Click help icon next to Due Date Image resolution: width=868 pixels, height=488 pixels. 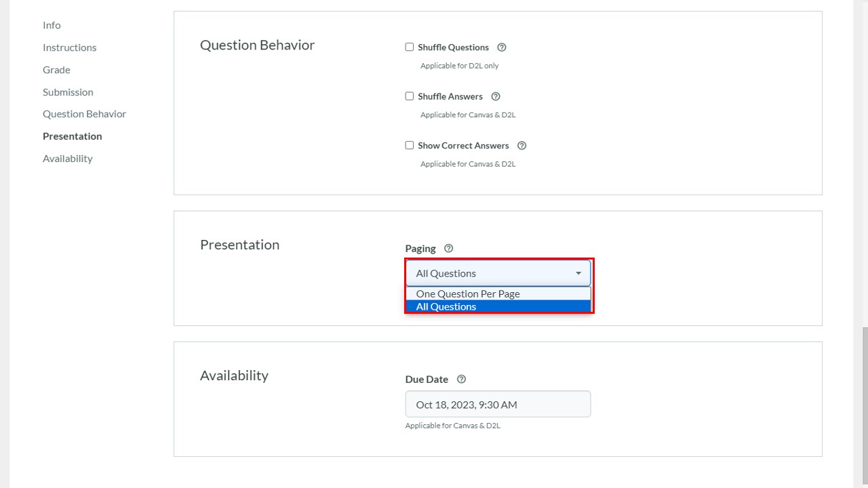tap(462, 380)
